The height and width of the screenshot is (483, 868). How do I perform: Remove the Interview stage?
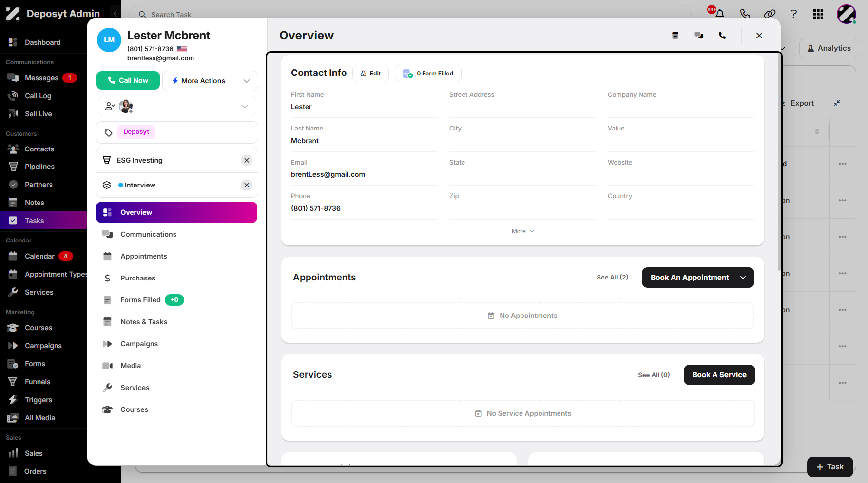(247, 185)
